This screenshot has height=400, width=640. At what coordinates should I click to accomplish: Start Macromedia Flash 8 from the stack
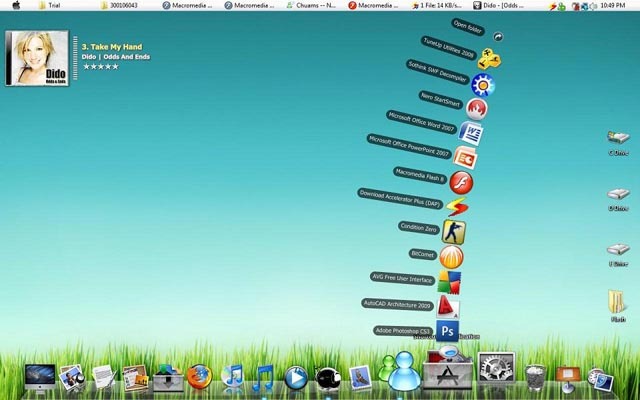[x=460, y=182]
